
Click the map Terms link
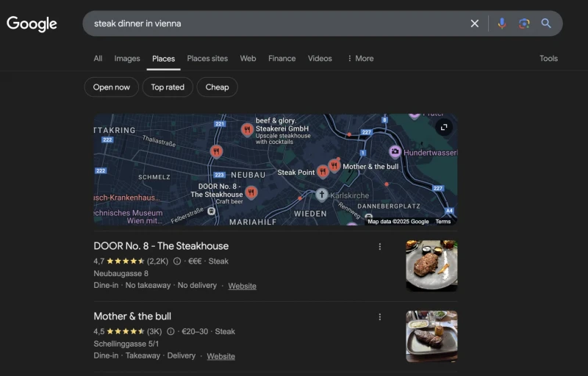[443, 221]
